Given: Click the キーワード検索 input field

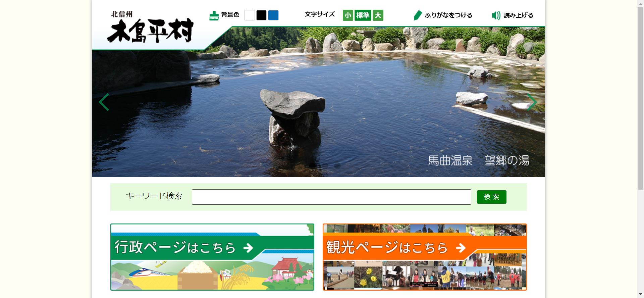Looking at the screenshot, I should point(331,197).
